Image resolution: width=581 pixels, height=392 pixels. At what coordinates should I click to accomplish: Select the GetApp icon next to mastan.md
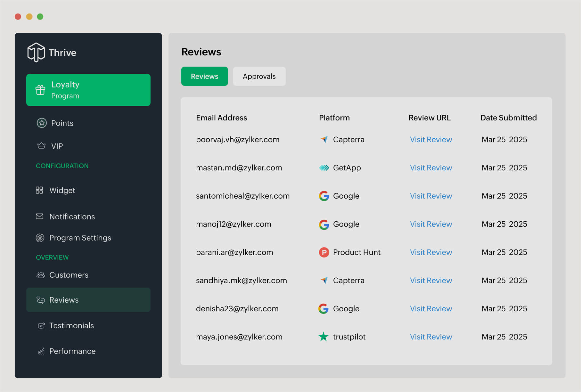(x=324, y=167)
